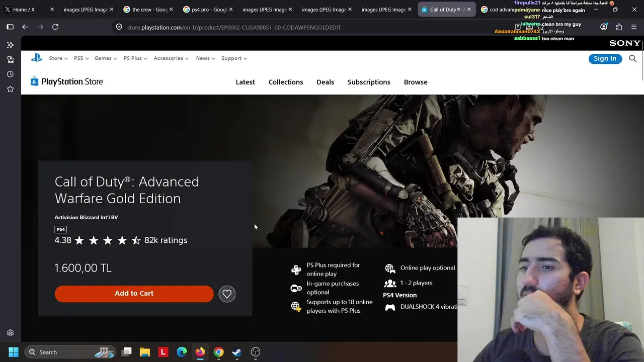644x362 pixels.
Task: Go back with the browser back arrow
Action: click(25, 27)
